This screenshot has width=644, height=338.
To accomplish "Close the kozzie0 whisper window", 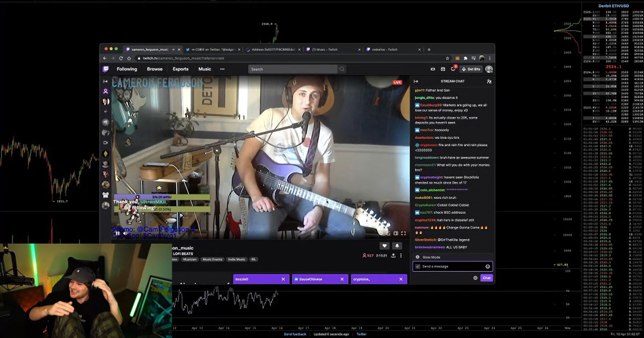I will point(283,279).
